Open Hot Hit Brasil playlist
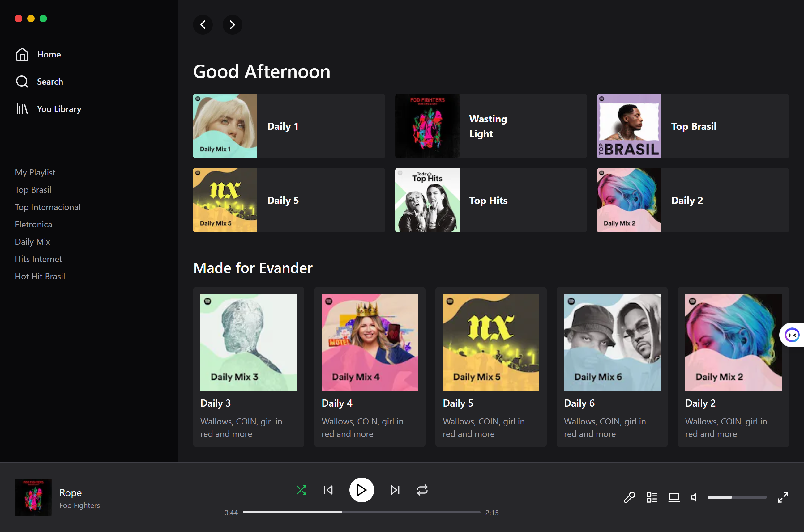804x532 pixels. pyautogui.click(x=40, y=276)
